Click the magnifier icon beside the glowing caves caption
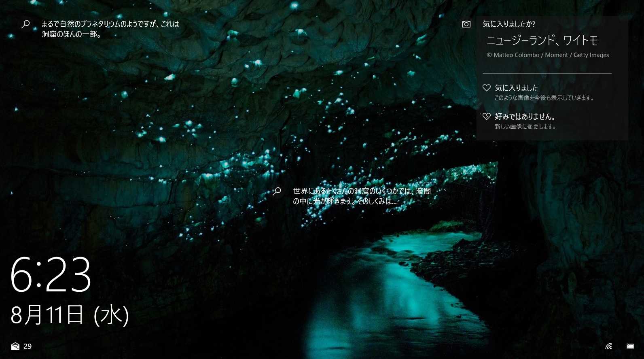The image size is (644, 359). pyautogui.click(x=277, y=191)
